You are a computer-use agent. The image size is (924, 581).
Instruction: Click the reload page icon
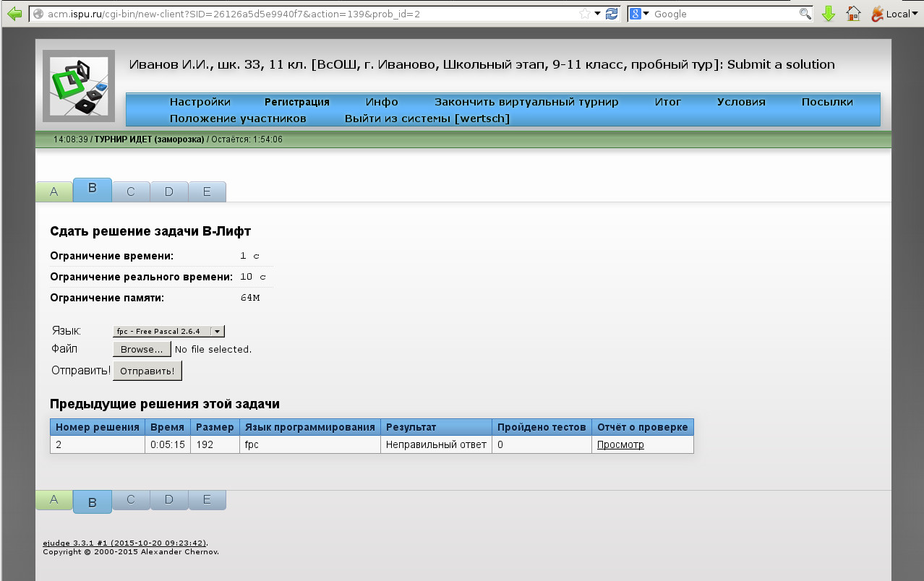612,14
